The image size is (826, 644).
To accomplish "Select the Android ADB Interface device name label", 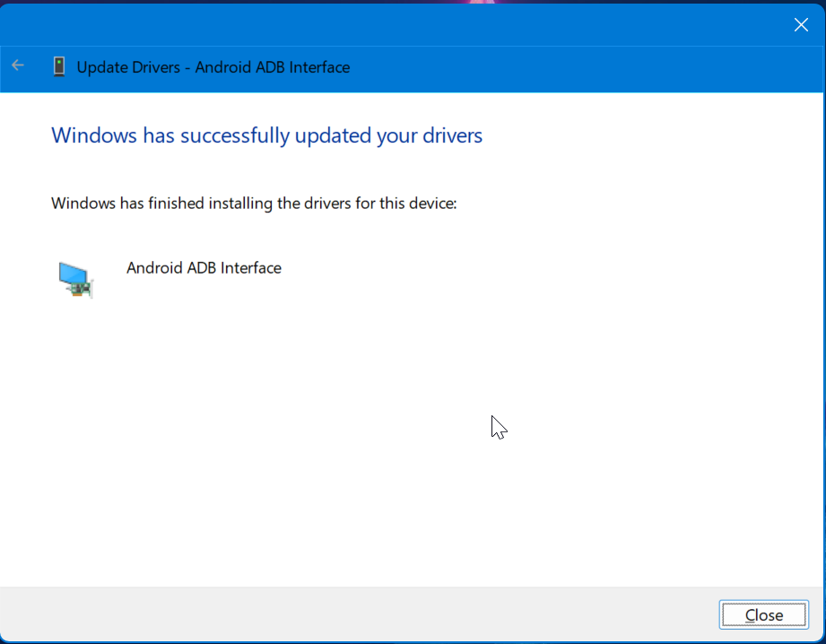I will point(204,268).
